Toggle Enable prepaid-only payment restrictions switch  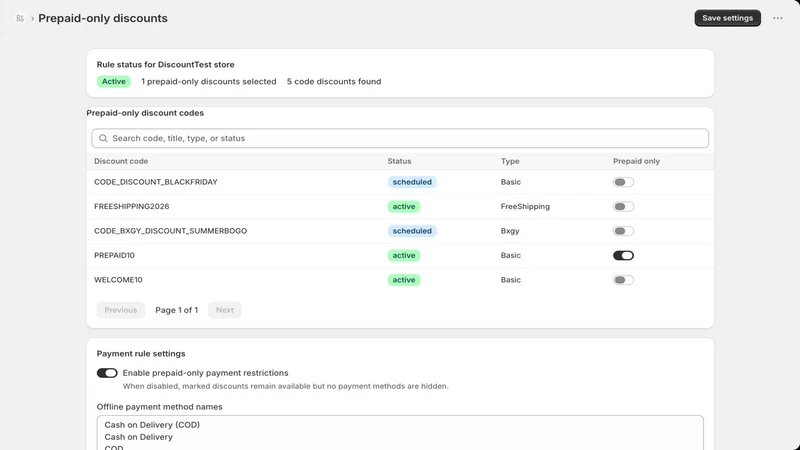point(107,373)
